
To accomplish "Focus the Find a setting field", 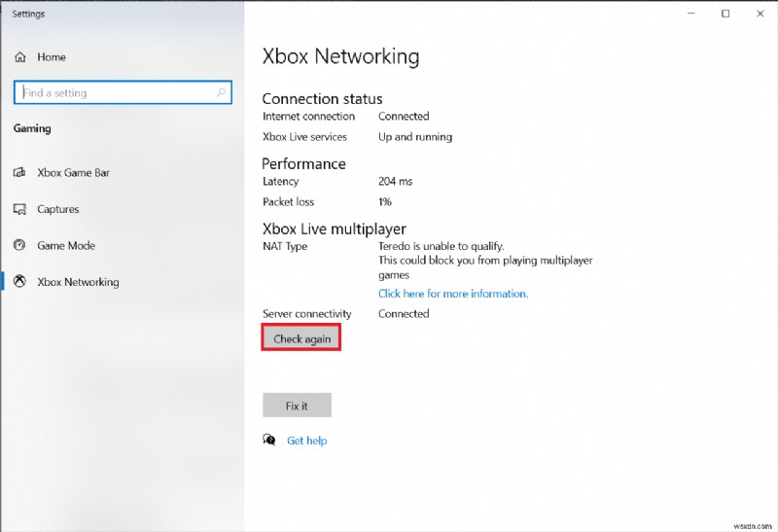I will click(x=123, y=92).
